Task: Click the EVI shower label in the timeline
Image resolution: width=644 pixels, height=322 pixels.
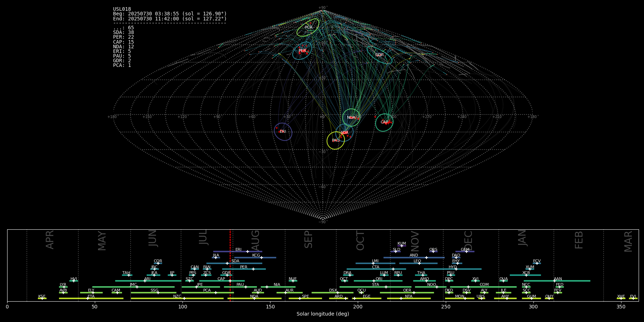Action: (x=633, y=297)
